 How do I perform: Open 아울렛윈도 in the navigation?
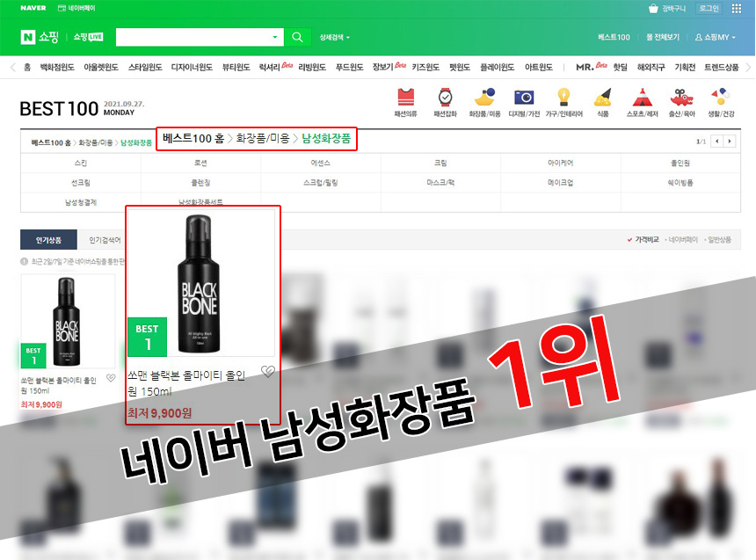(x=101, y=68)
